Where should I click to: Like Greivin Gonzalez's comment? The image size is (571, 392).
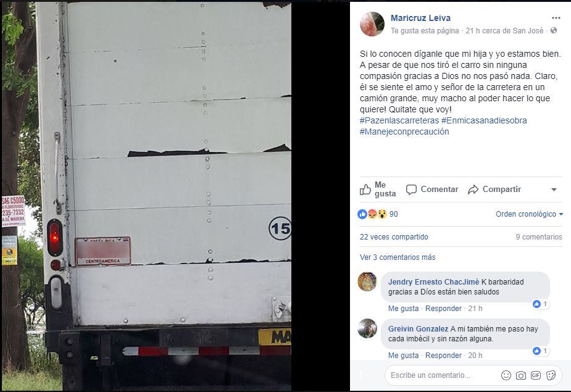coord(403,356)
